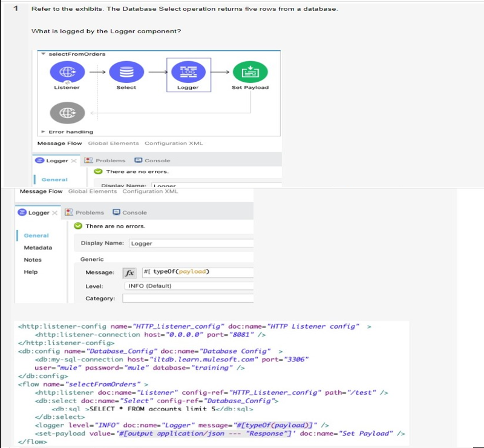Open Global Elements tab in upper exhibit

113,143
